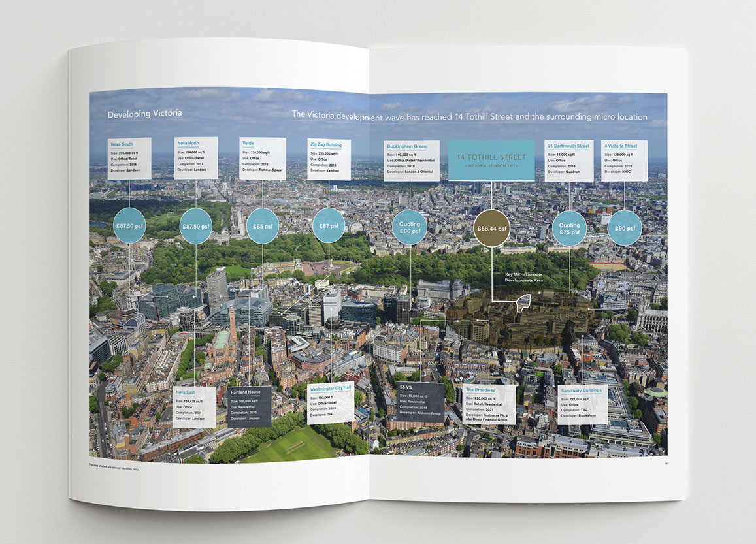Open the Nova South info card
This screenshot has width=756, height=544.
point(129,159)
